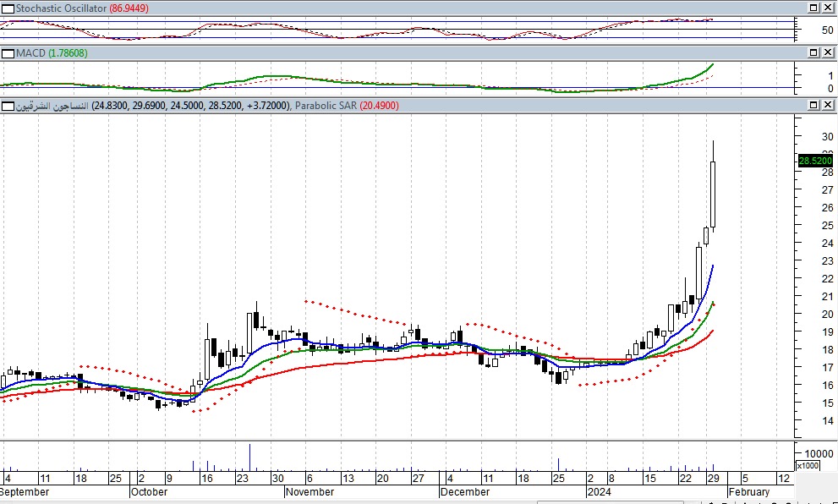This screenshot has width=838, height=504.
Task: Maximize the MACD indicator panel
Action: point(813,53)
